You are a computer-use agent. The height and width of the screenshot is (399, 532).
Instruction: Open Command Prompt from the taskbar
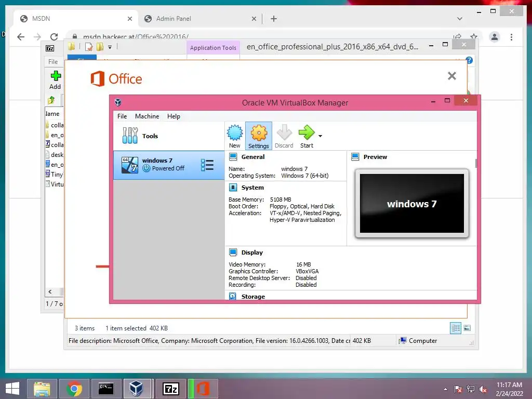click(106, 389)
